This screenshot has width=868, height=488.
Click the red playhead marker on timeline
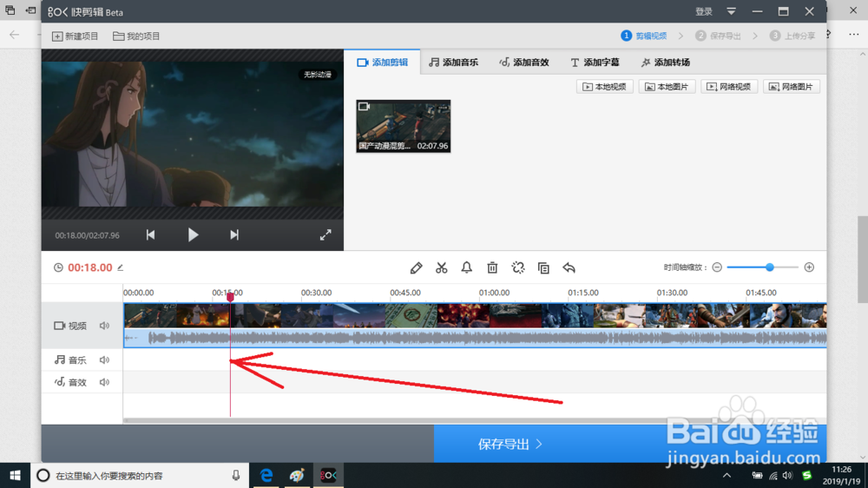pos(230,297)
